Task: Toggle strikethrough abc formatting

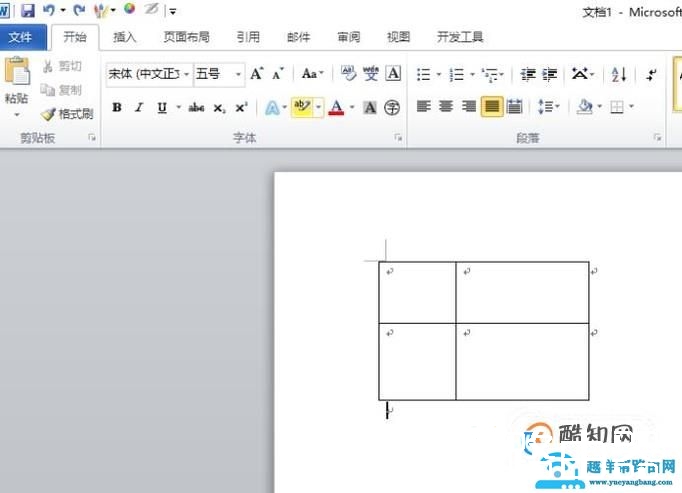Action: [196, 107]
